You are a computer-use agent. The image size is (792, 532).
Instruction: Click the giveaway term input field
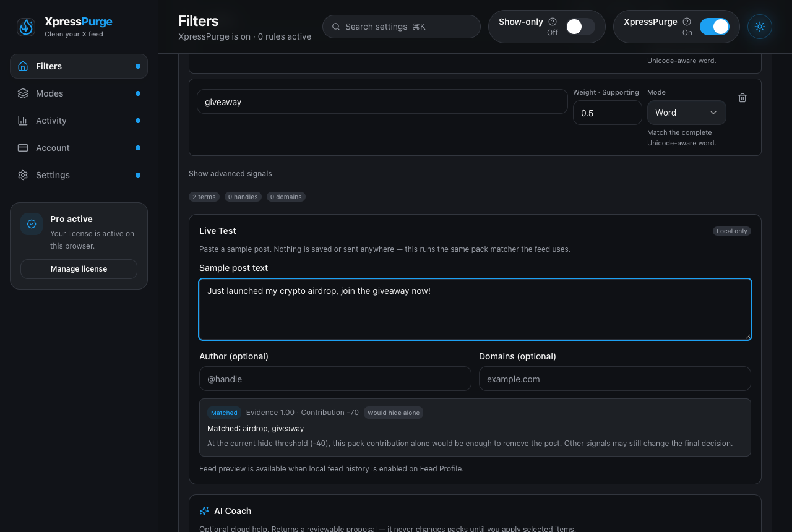click(382, 101)
